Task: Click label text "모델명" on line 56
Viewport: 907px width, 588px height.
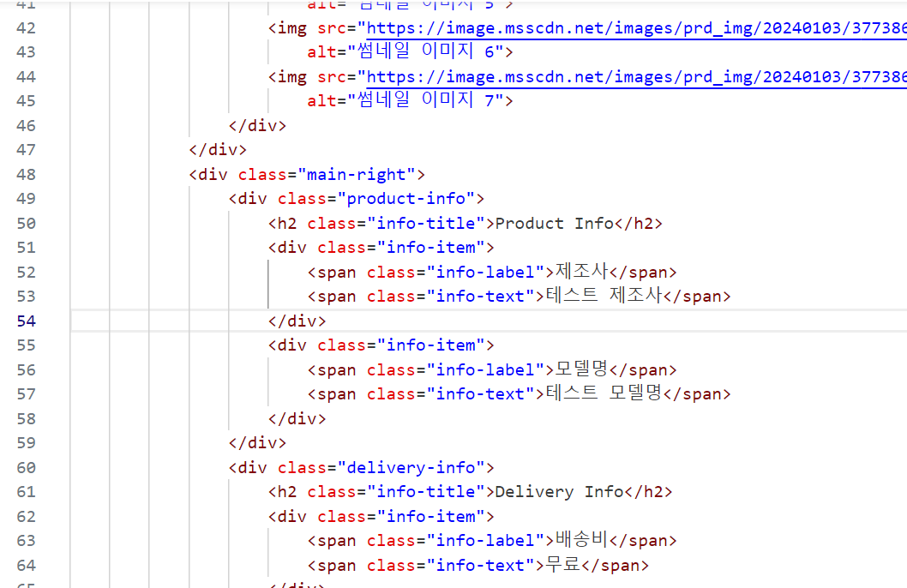Action: pos(581,369)
